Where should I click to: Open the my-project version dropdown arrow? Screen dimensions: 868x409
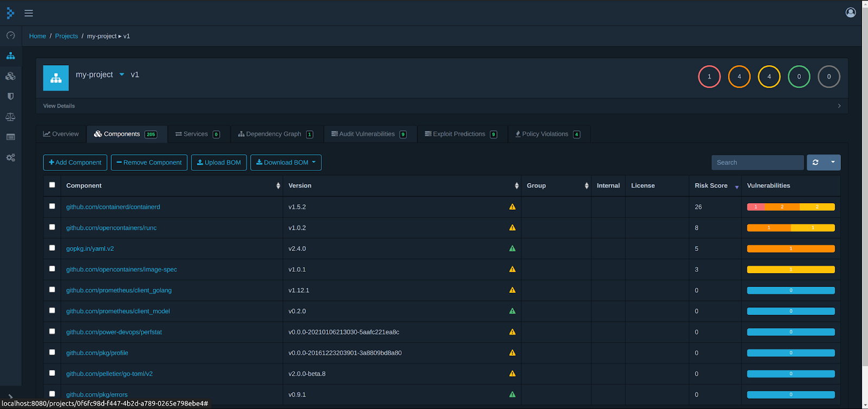(122, 74)
